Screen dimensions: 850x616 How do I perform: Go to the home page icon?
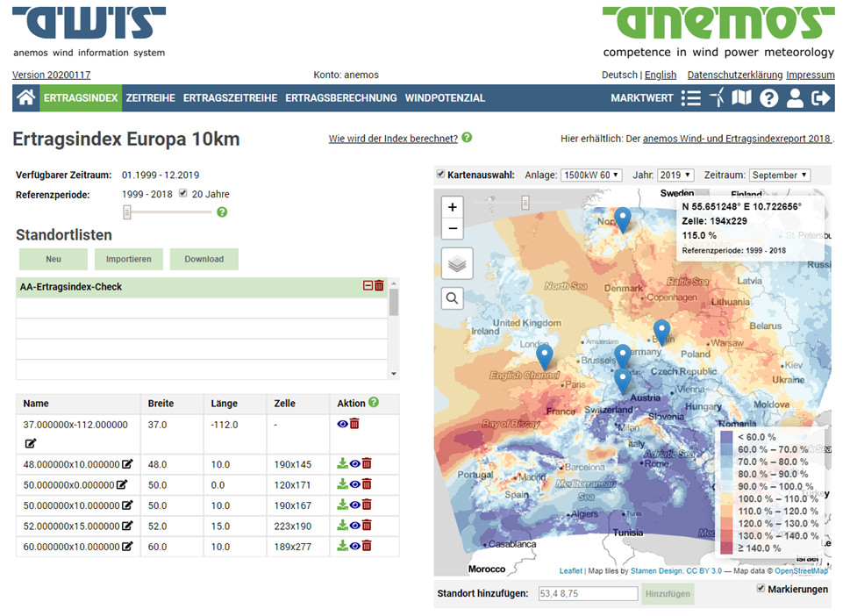(x=25, y=98)
